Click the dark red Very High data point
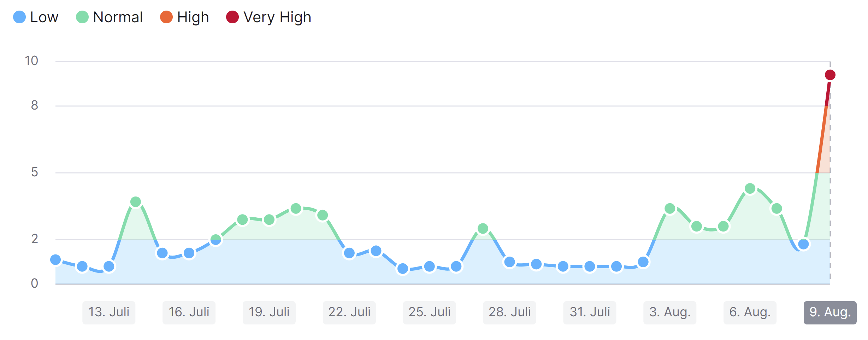The image size is (868, 340). coord(830,75)
